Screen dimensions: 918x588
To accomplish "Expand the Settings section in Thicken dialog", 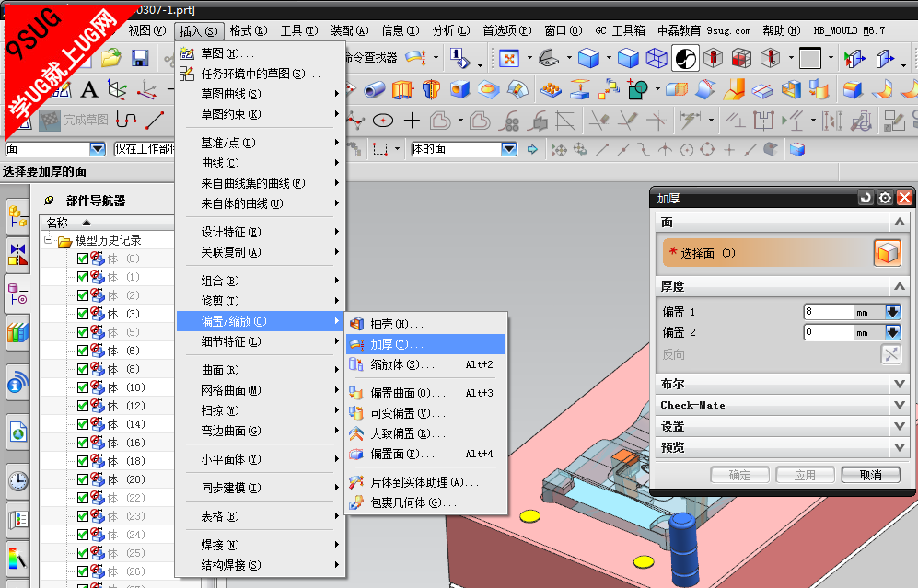I will tap(900, 426).
